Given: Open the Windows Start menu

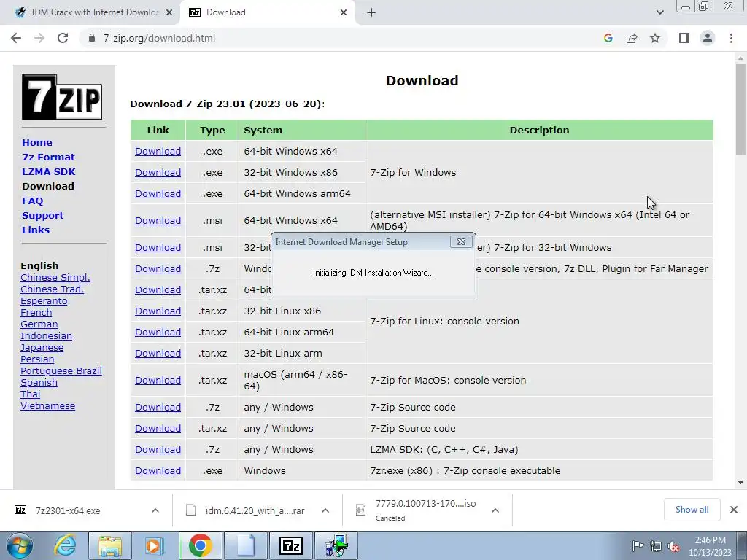Looking at the screenshot, I should (x=19, y=545).
